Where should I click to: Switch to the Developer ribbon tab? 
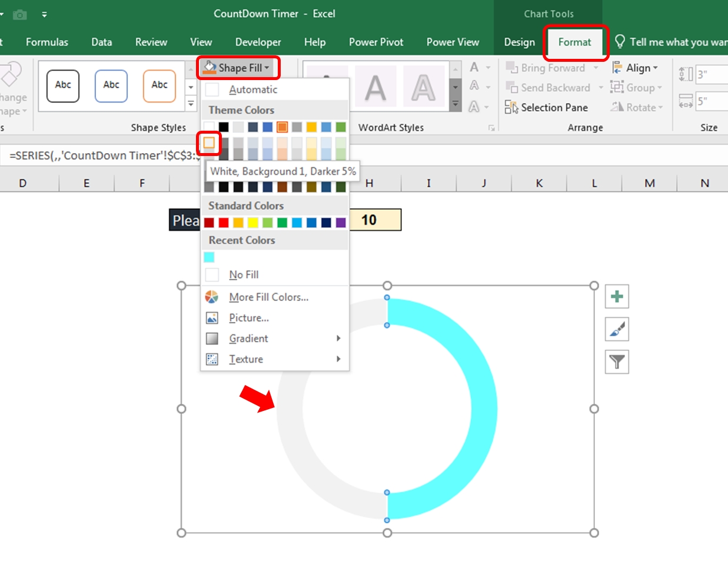tap(258, 42)
